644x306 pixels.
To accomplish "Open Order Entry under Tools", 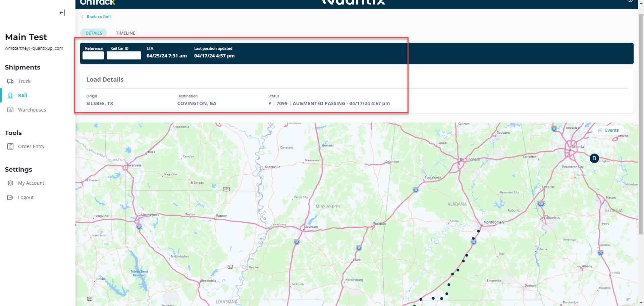I will 31,146.
